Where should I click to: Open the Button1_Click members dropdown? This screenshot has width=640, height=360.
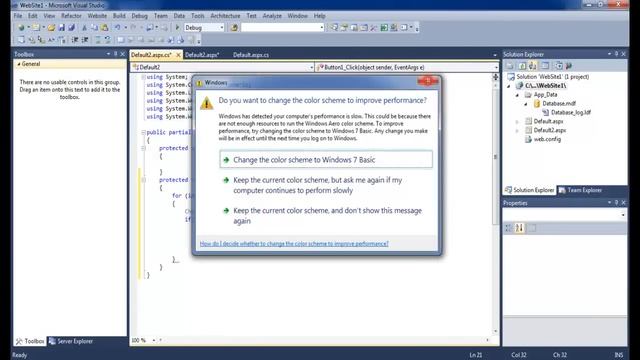click(496, 67)
